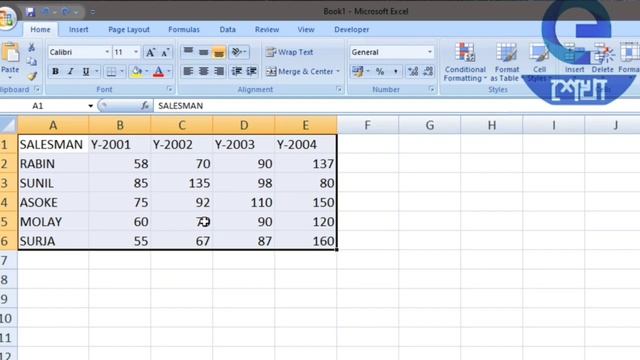Apply cell borders

tap(111, 72)
